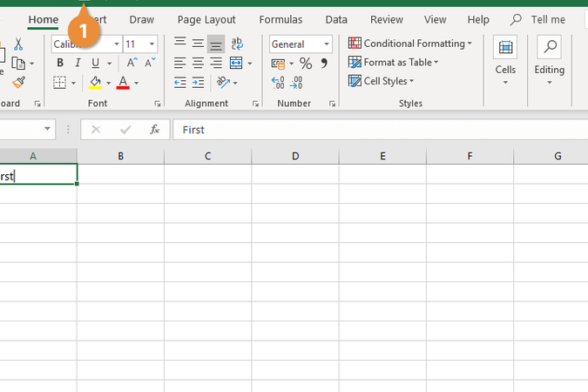Click Merge & Center icon
Viewport: 588px width, 392px height.
[236, 63]
